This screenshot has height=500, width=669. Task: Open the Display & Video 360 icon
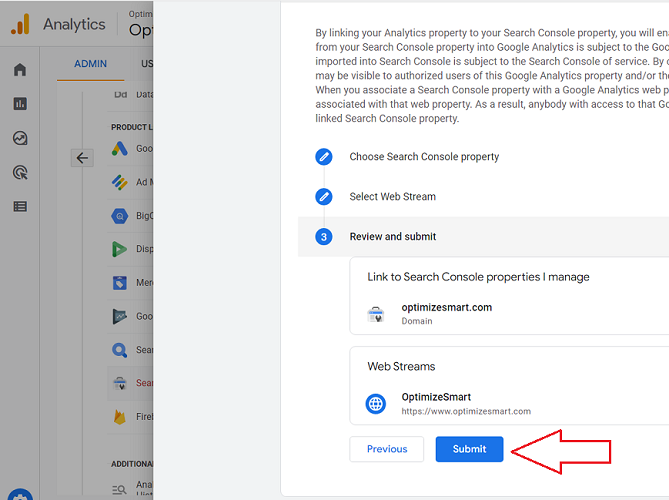click(119, 249)
